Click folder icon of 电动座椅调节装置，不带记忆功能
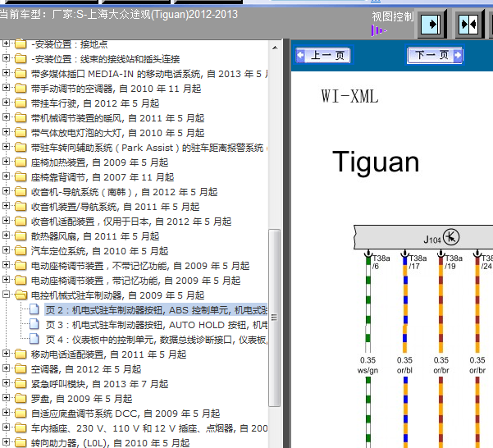This screenshot has height=448, width=493. click(21, 266)
